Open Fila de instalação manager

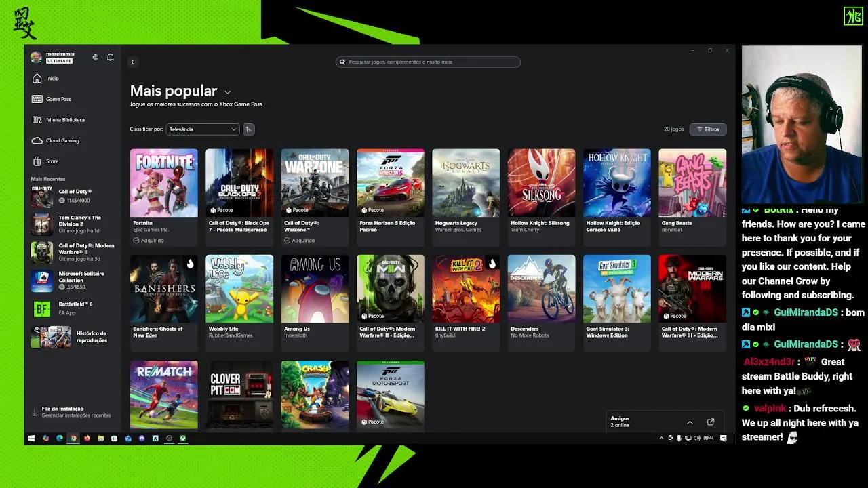click(73, 412)
